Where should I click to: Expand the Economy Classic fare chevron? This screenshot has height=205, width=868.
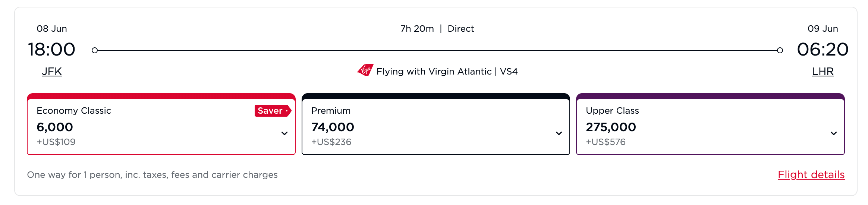(284, 133)
